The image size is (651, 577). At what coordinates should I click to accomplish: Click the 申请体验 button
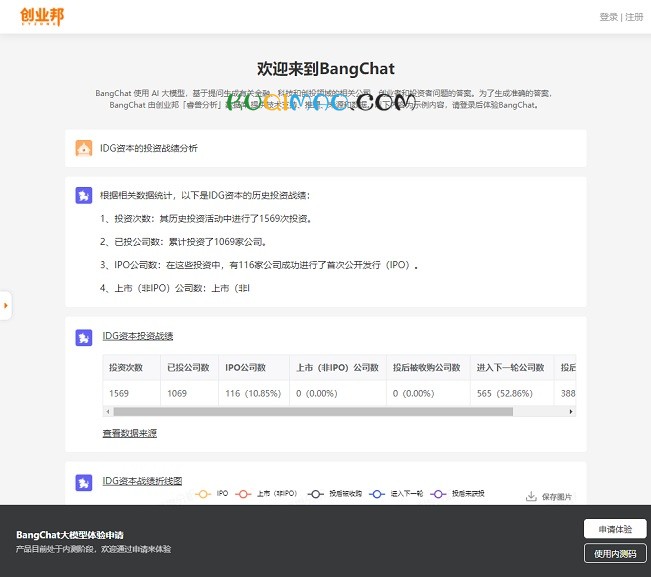point(615,529)
